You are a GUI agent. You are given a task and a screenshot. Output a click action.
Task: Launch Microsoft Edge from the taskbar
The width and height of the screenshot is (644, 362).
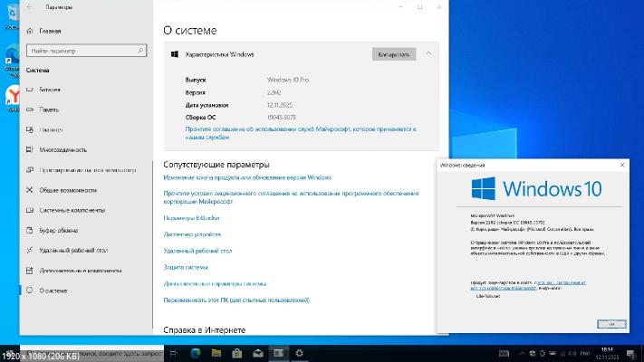pyautogui.click(x=196, y=354)
